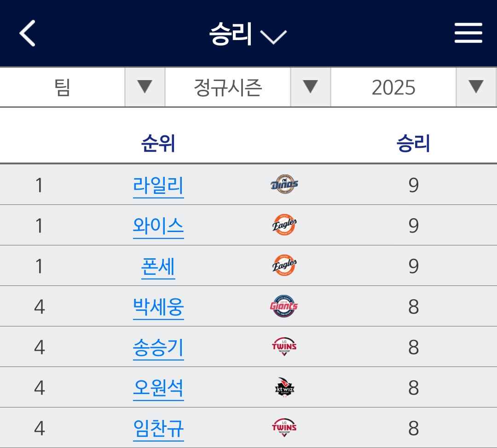Image resolution: width=497 pixels, height=448 pixels.
Task: Open the 팀 filter dropdown arrow
Action: click(x=144, y=87)
